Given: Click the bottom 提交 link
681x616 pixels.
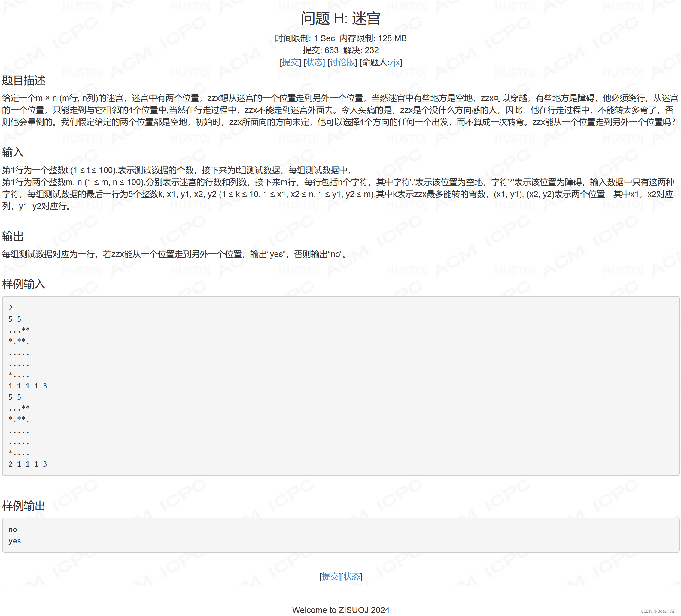Looking at the screenshot, I should pyautogui.click(x=330, y=576).
